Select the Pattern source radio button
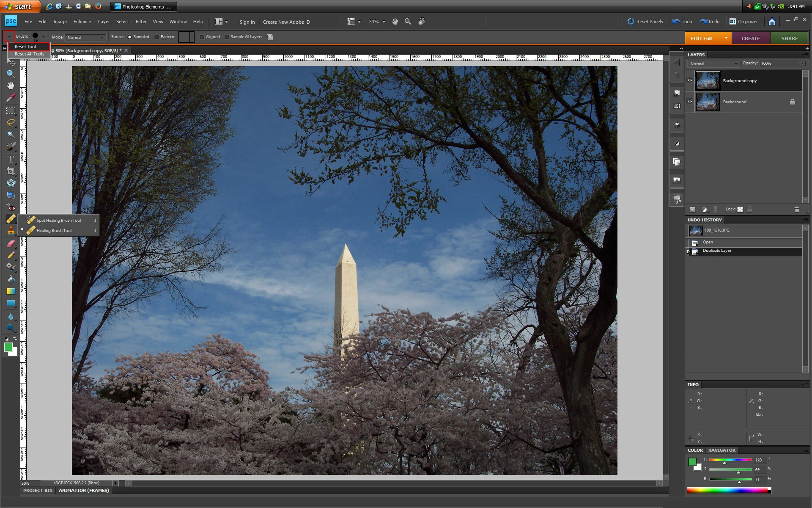812x508 pixels. pos(157,37)
